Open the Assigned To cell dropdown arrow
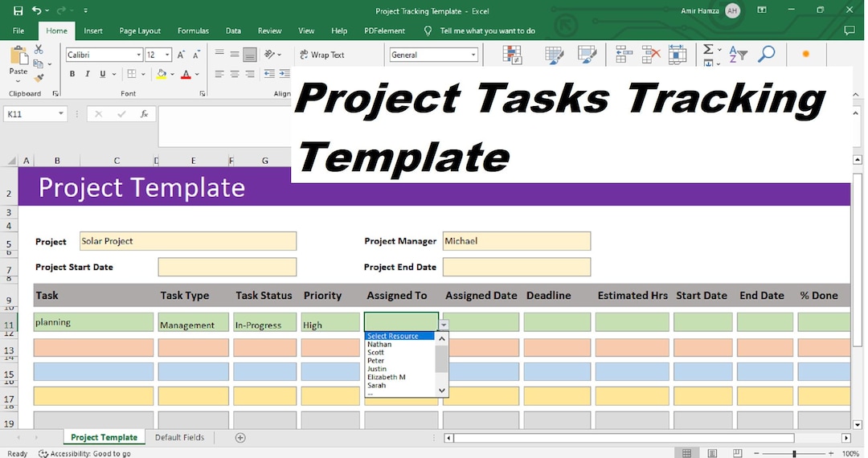 tap(444, 325)
